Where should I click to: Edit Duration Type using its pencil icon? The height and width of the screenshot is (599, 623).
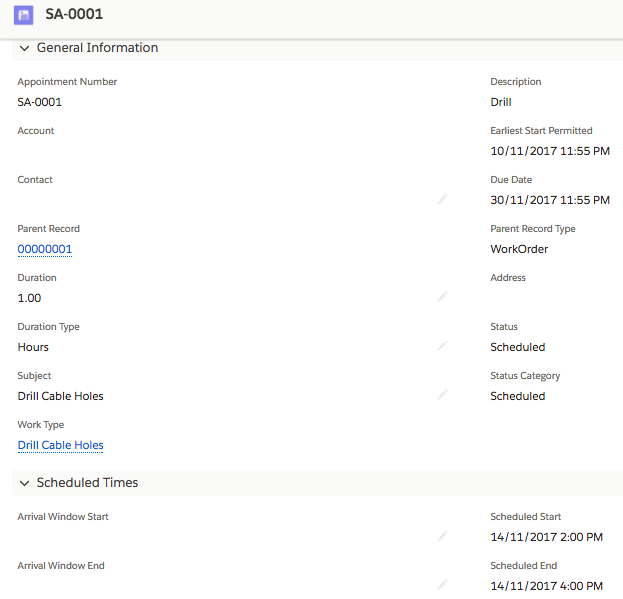[443, 346]
